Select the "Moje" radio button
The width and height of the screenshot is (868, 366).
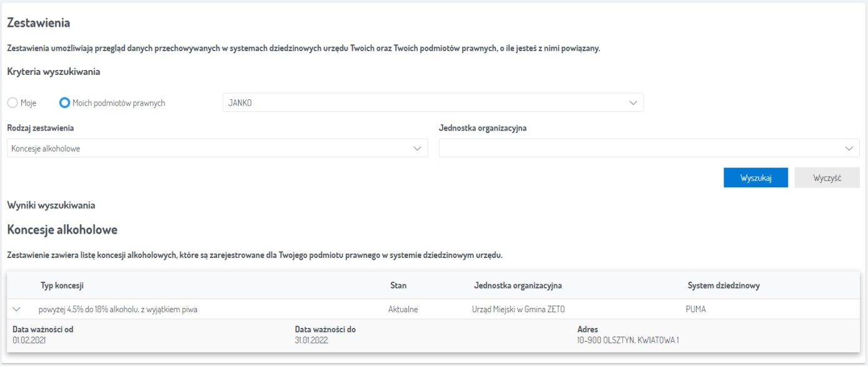click(x=13, y=103)
